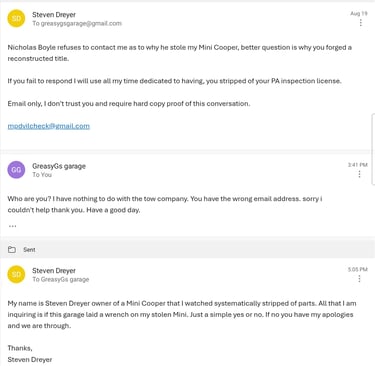Expand recipient details 'To greasygsgarage@gmail.com'
375x366 pixels.
point(77,23)
